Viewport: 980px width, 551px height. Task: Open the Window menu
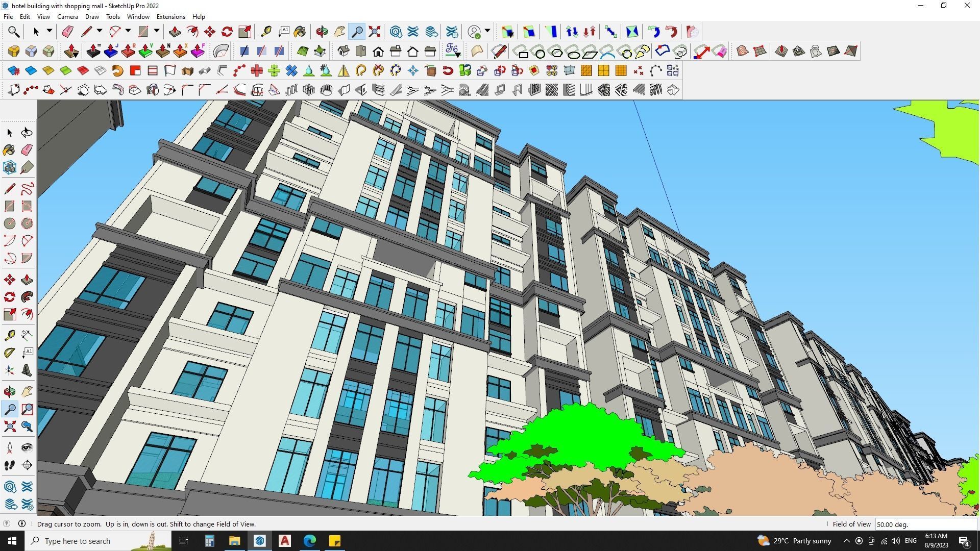138,17
